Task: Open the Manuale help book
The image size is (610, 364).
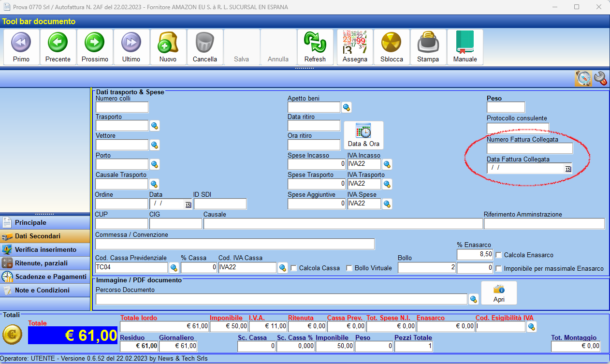Action: tap(465, 47)
